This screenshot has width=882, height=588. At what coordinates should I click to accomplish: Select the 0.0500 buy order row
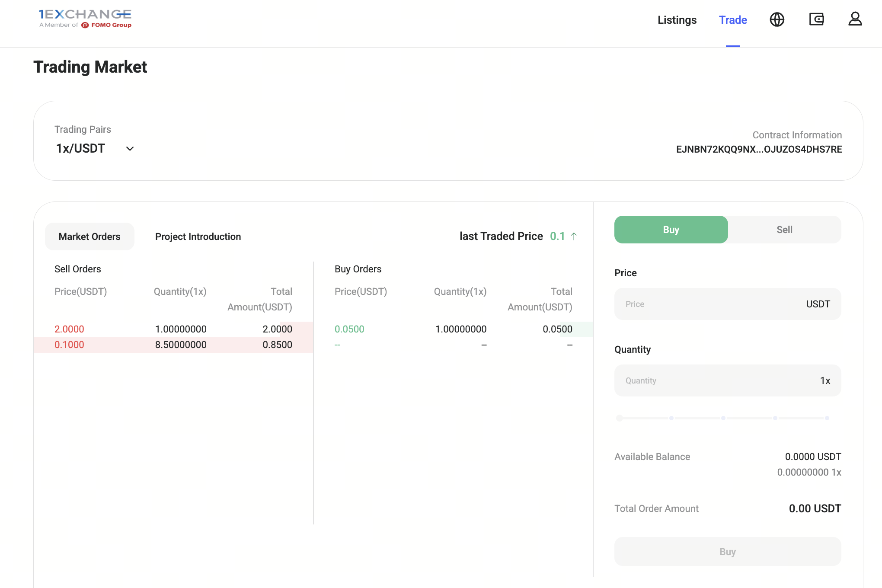[x=453, y=329]
